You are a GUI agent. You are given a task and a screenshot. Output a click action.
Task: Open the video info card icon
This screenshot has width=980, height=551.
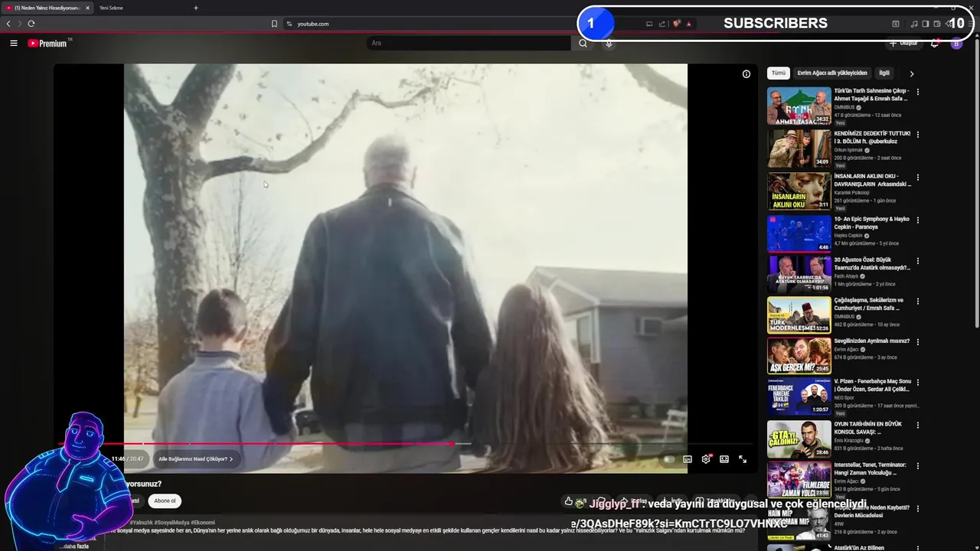[x=746, y=74]
